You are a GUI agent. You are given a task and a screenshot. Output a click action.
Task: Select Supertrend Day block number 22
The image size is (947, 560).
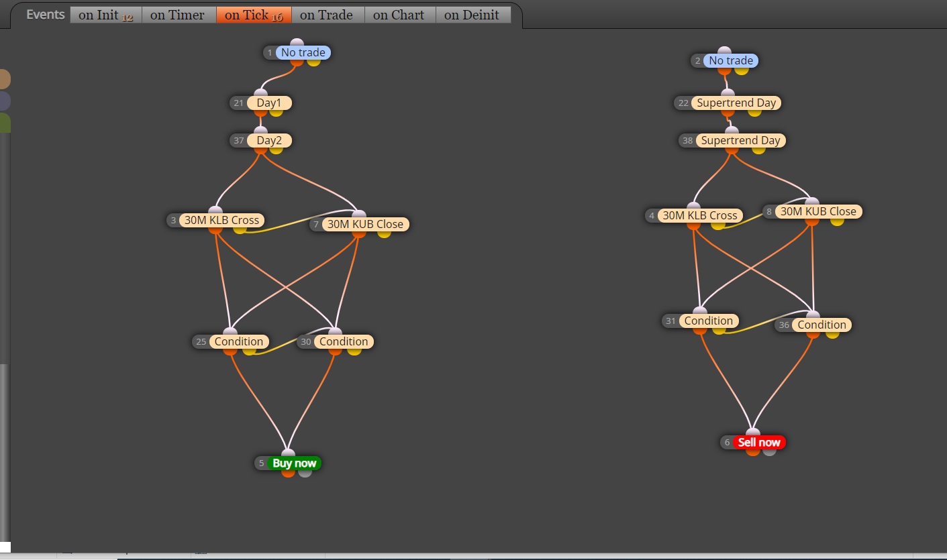[x=736, y=103]
